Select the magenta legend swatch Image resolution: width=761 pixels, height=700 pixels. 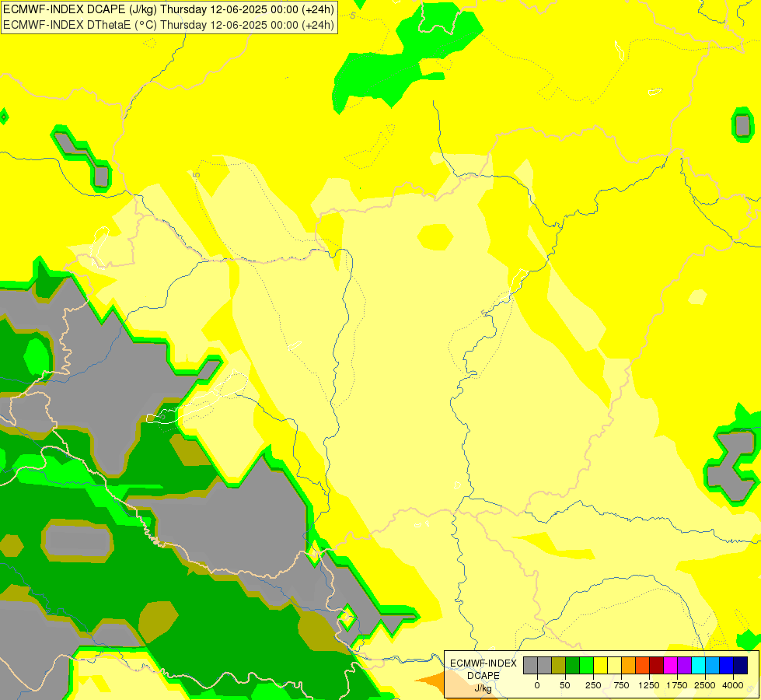[x=670, y=665]
